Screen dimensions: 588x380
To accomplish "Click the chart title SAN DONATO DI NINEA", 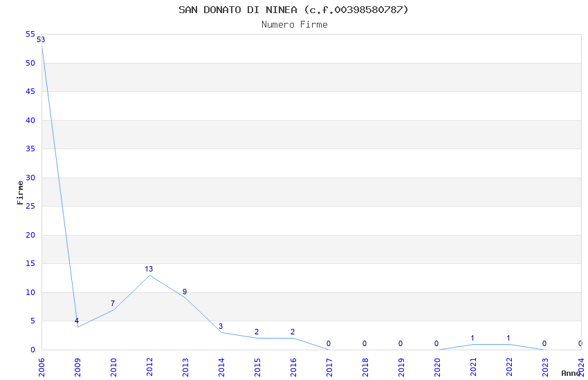I will click(x=238, y=10).
